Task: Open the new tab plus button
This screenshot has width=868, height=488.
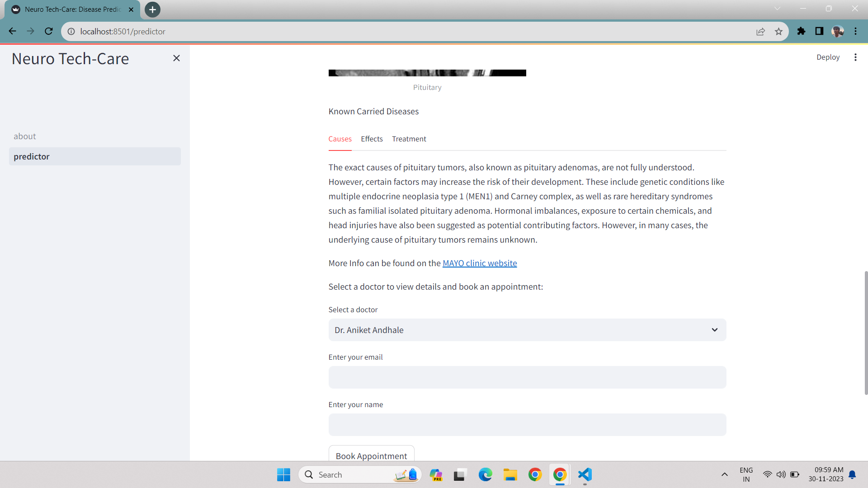Action: [152, 9]
